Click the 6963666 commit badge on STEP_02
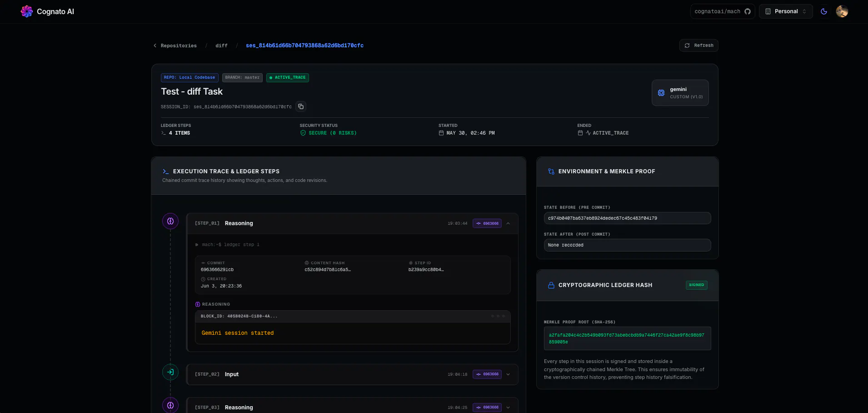 coord(487,374)
